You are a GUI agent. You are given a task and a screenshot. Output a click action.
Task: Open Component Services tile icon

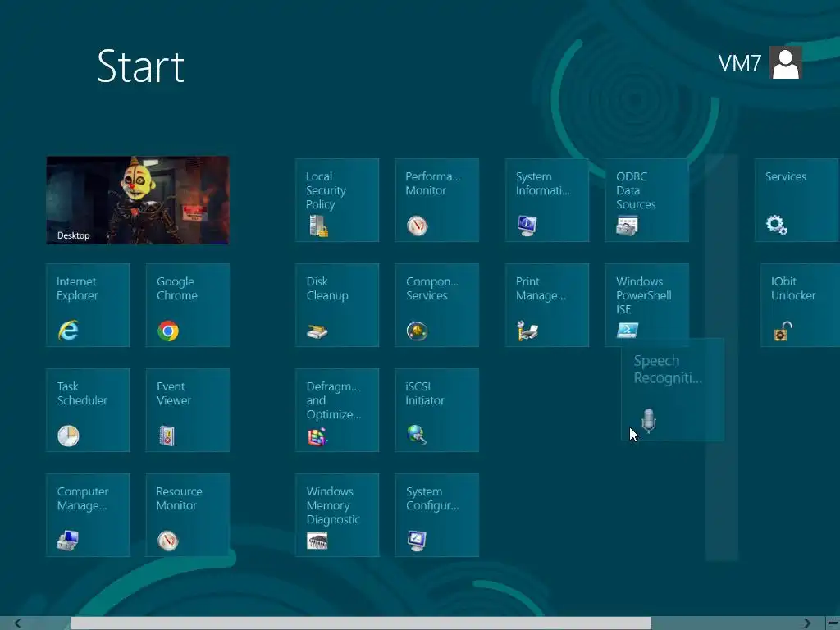tap(417, 331)
